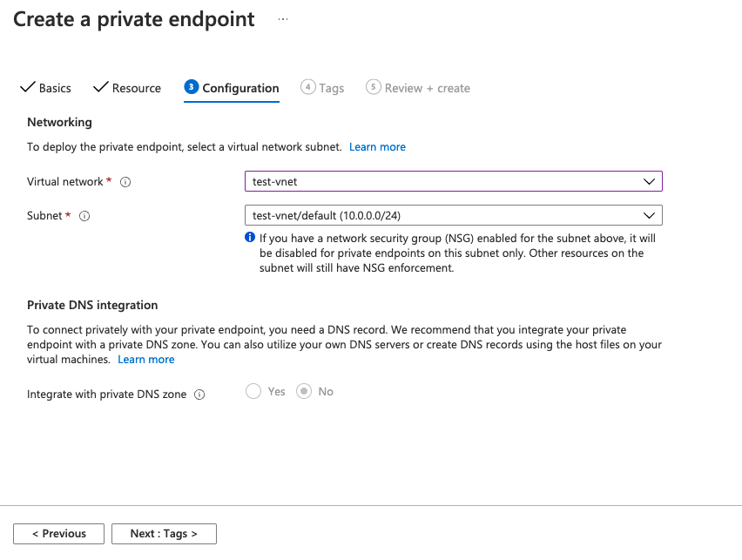Open the Review + create tab
This screenshot has width=742, height=560.
[418, 88]
